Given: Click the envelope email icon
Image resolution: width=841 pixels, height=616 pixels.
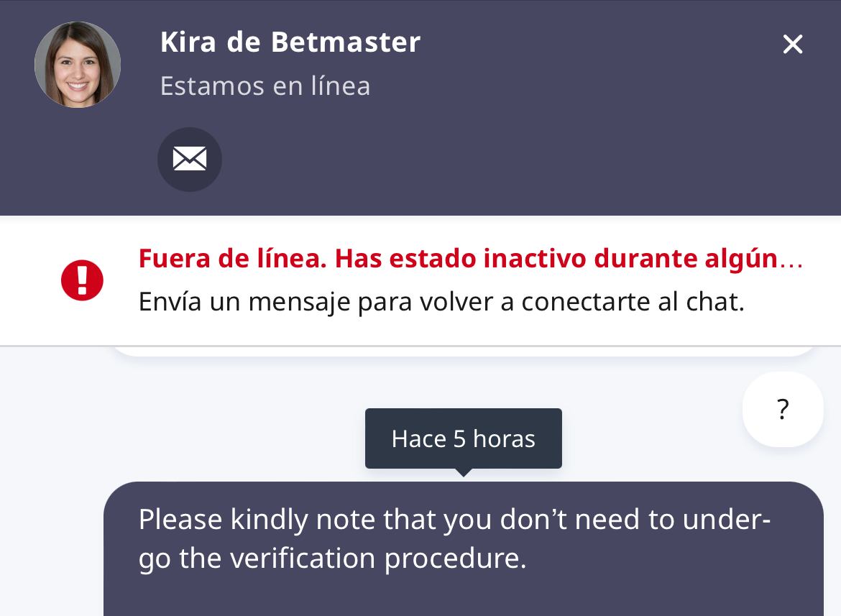Looking at the screenshot, I should (190, 159).
